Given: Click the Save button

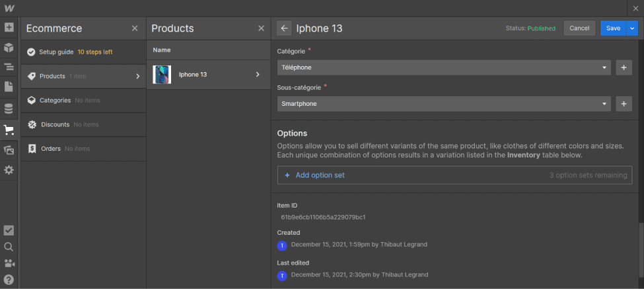Looking at the screenshot, I should point(613,28).
